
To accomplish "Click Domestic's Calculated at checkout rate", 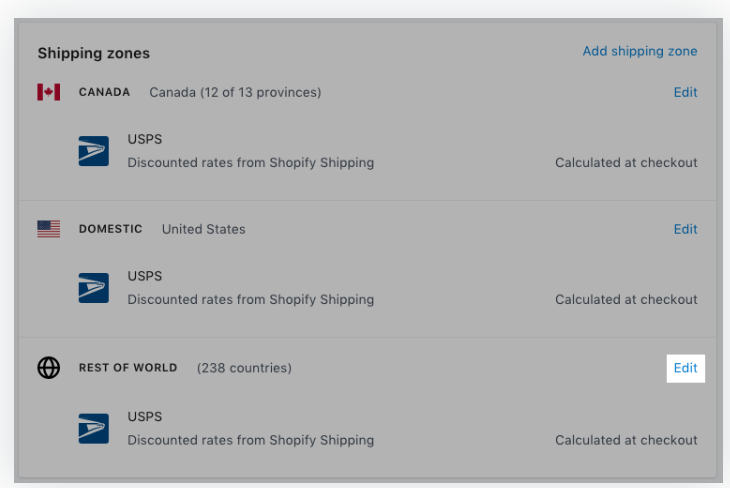I will (626, 299).
